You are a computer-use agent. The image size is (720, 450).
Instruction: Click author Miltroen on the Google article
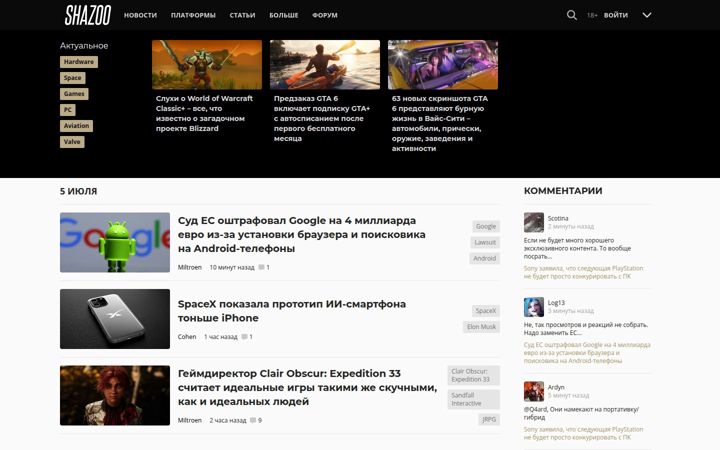(x=190, y=267)
